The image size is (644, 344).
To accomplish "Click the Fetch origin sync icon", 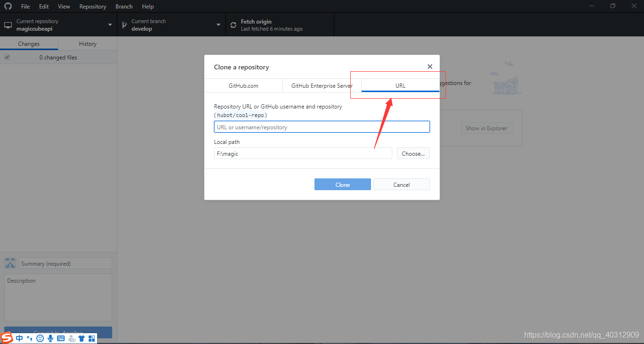I will pos(233,25).
